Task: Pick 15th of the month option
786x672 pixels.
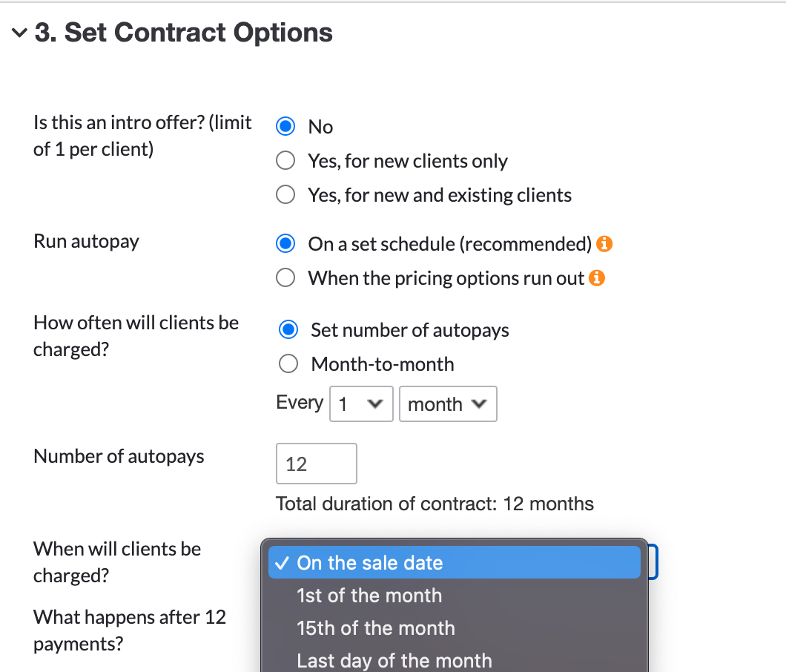Action: tap(375, 628)
